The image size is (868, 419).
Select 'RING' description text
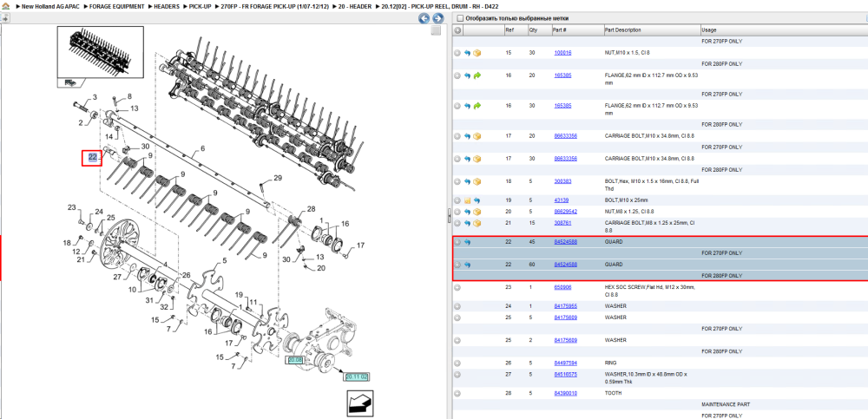coord(611,363)
